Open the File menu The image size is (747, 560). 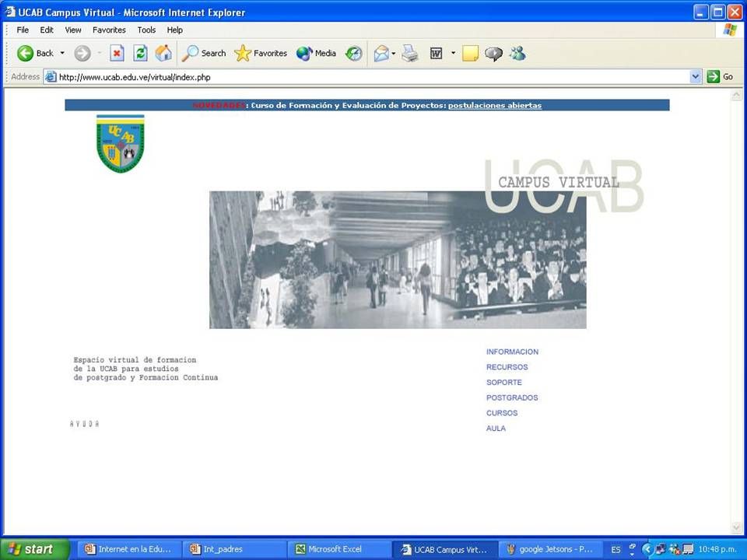pos(23,30)
